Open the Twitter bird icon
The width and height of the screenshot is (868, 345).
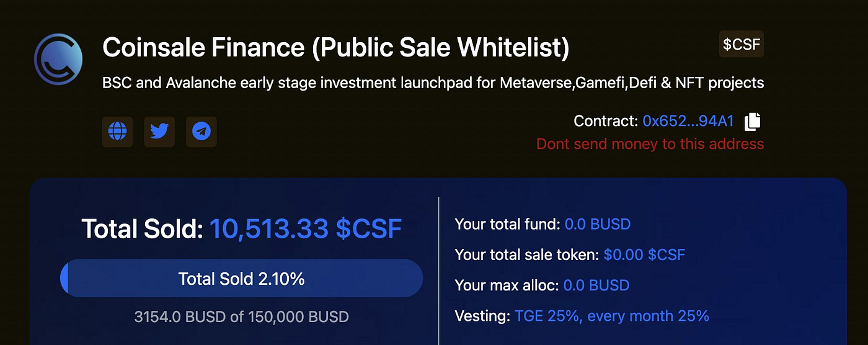tap(159, 132)
